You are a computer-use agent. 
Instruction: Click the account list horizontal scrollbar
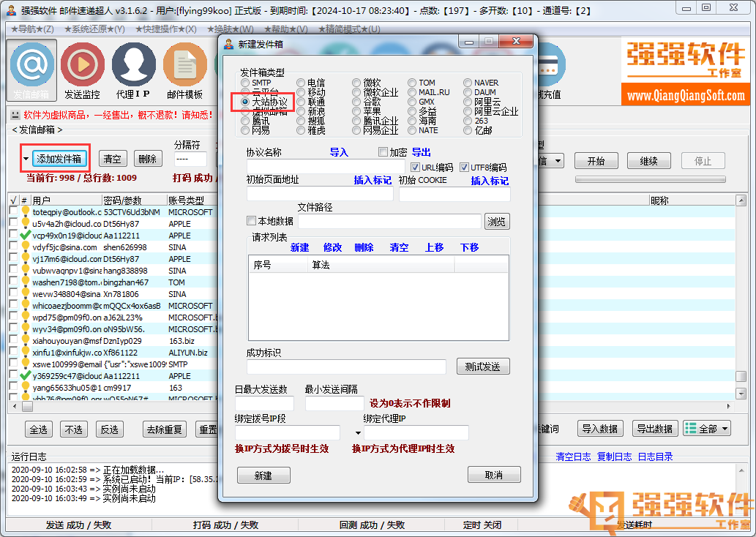[370, 406]
